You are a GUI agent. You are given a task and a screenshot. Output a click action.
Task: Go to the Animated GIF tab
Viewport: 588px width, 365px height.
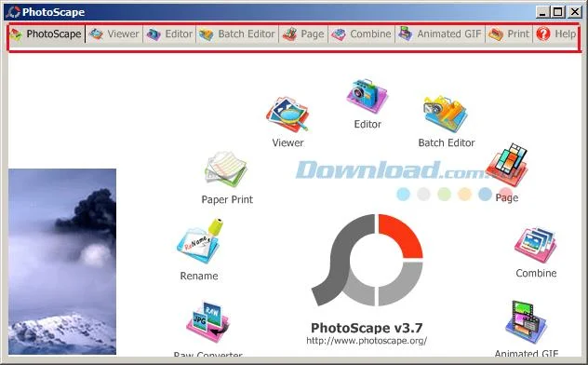(440, 34)
